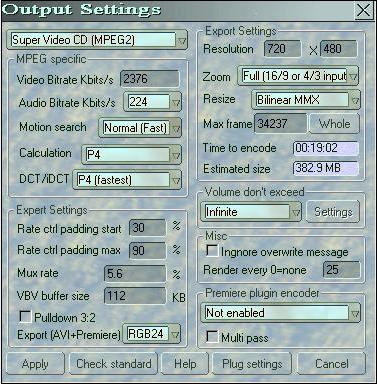
Task: Click the Video Bitrate Kbits/s field
Action: 149,79
